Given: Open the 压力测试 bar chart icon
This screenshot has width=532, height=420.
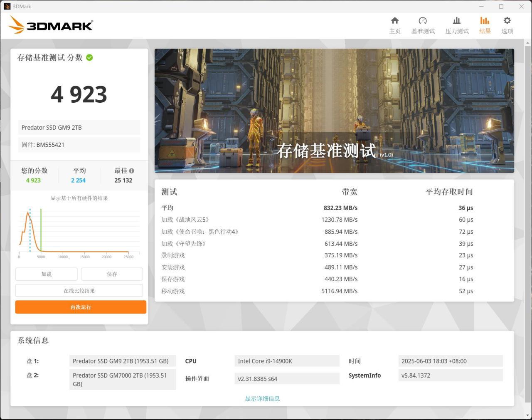Looking at the screenshot, I should point(457,20).
